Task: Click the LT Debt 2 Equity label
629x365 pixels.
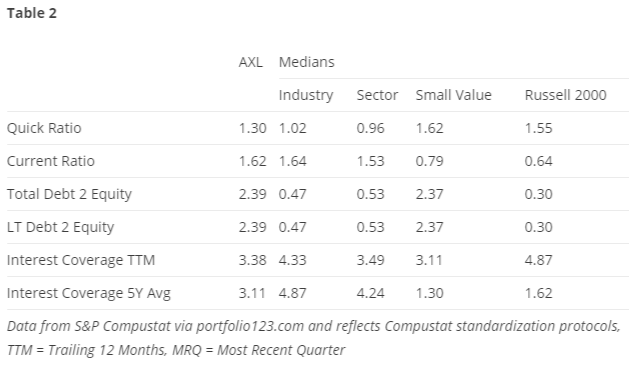Action: [60, 227]
